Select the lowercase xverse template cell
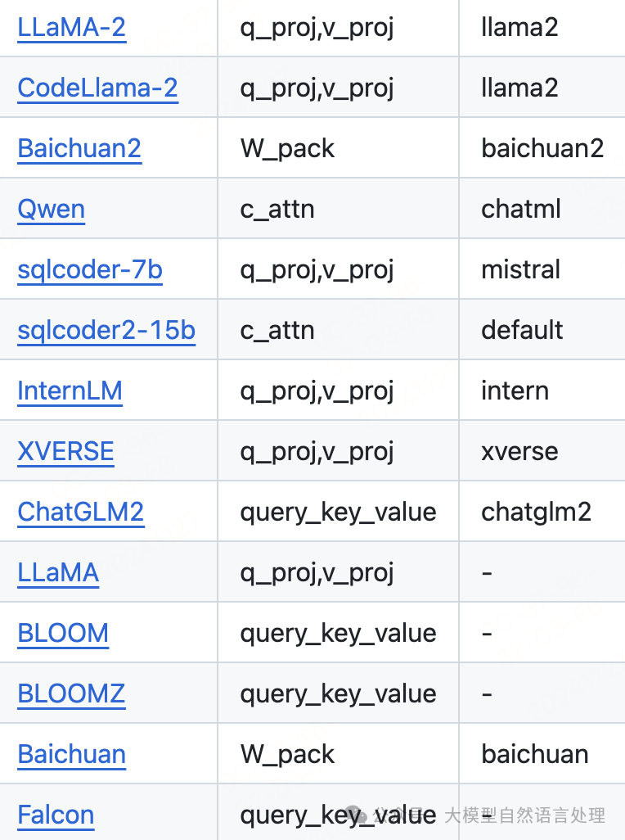Screen dimensions: 625x840 pyautogui.click(x=519, y=452)
